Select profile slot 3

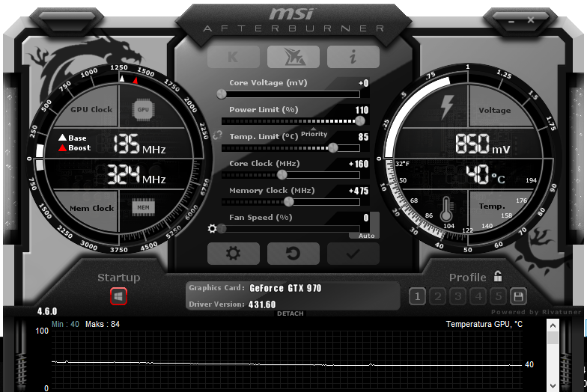(458, 296)
